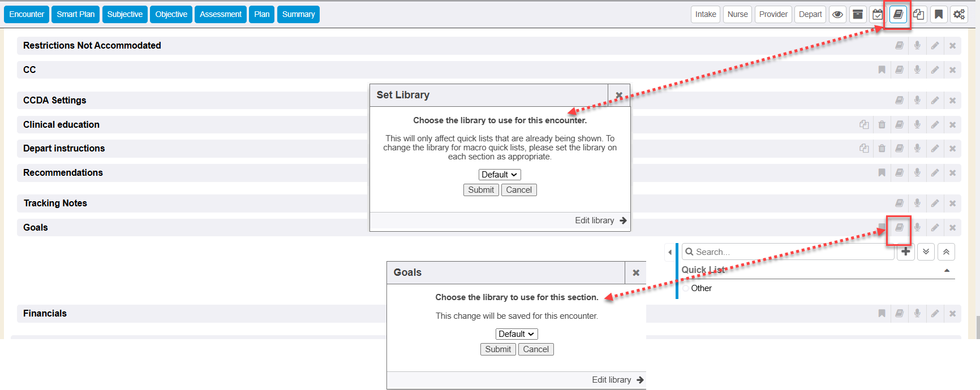This screenshot has height=390, width=980.
Task: Click the bookmark icon in top toolbar
Action: click(x=939, y=15)
